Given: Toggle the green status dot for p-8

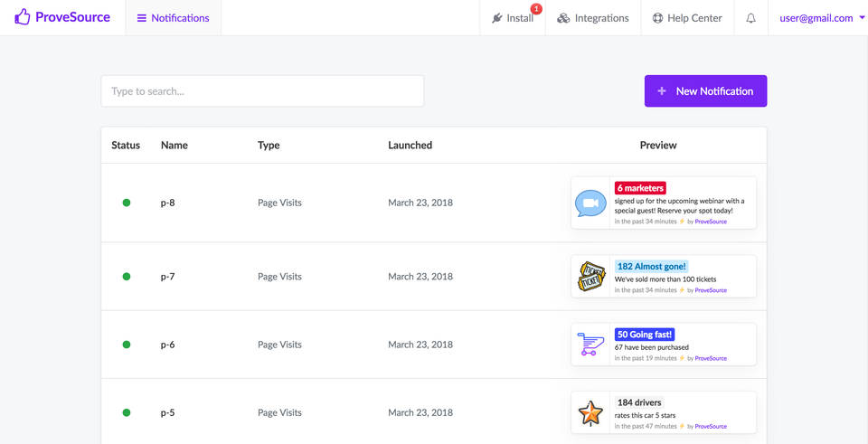Looking at the screenshot, I should pyautogui.click(x=127, y=203).
